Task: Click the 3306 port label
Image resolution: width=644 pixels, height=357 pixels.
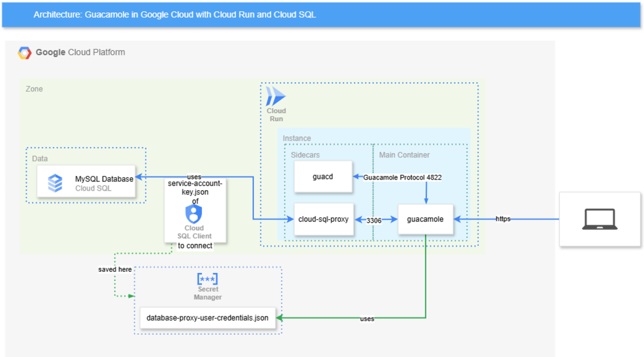Action: pos(374,221)
